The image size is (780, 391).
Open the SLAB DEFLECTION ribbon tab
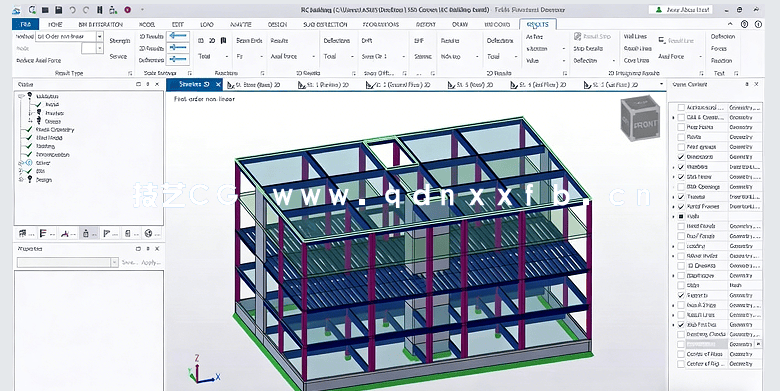[x=325, y=24]
